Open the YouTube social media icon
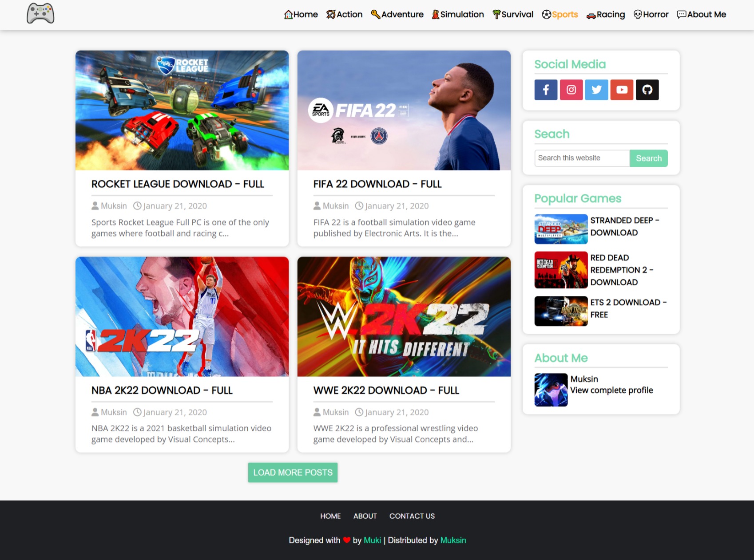Viewport: 754px width, 560px height. pos(622,90)
